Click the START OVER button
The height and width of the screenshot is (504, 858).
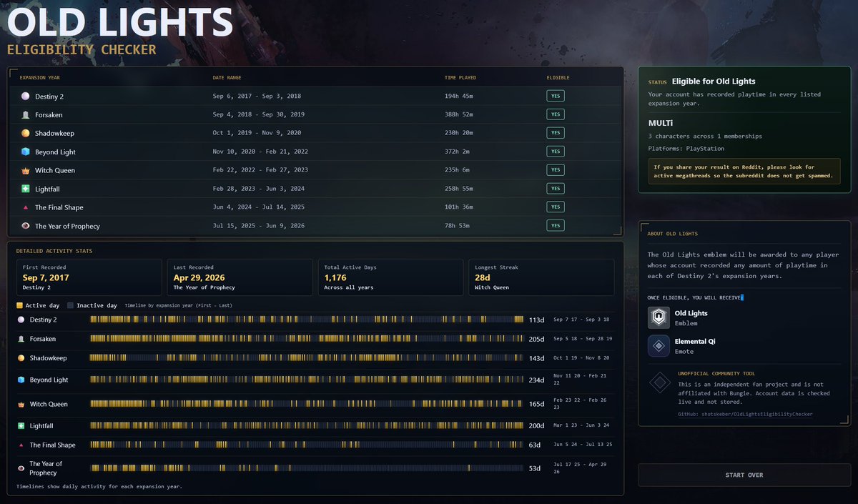click(744, 475)
